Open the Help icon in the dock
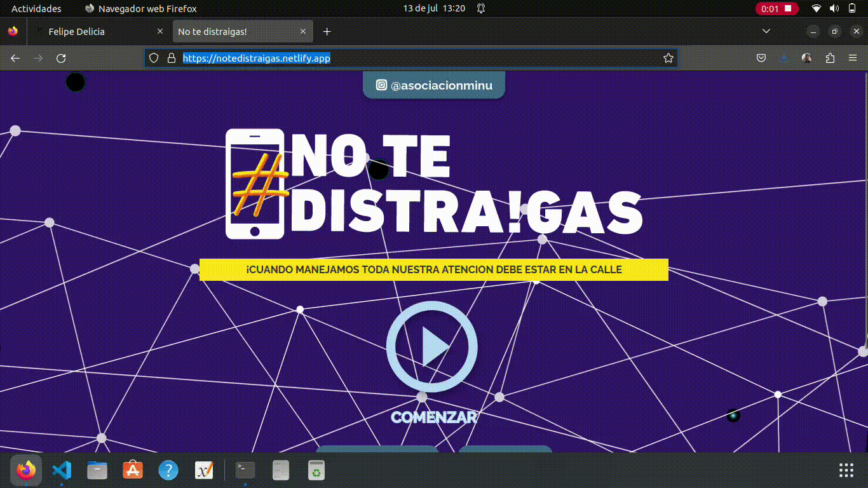Screen dimensions: 868x488 (168, 470)
